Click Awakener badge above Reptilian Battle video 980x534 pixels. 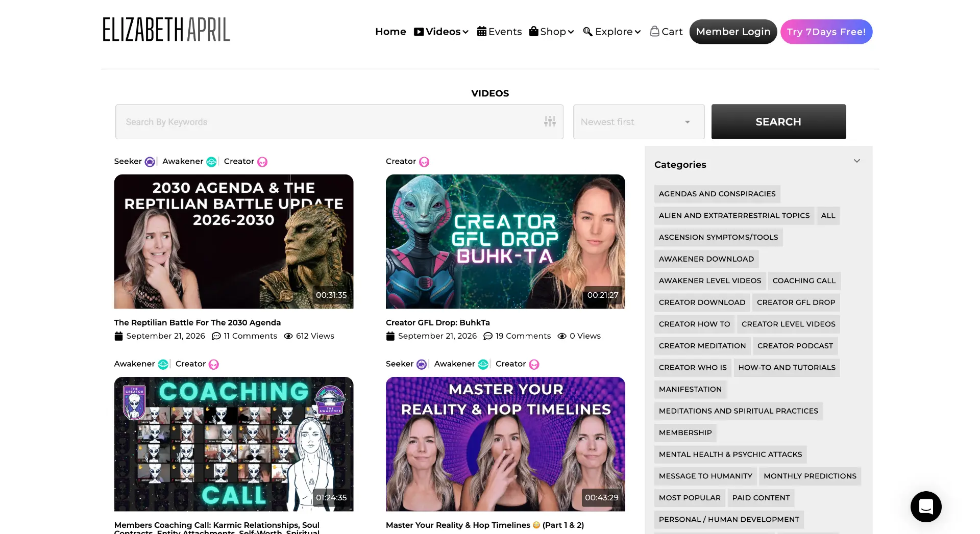(189, 162)
